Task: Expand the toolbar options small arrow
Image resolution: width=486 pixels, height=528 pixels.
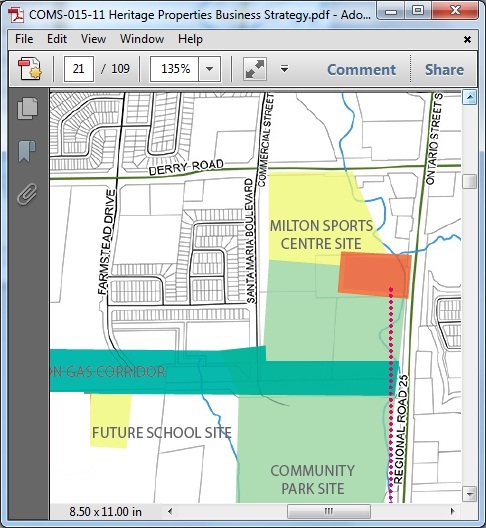Action: click(285, 69)
